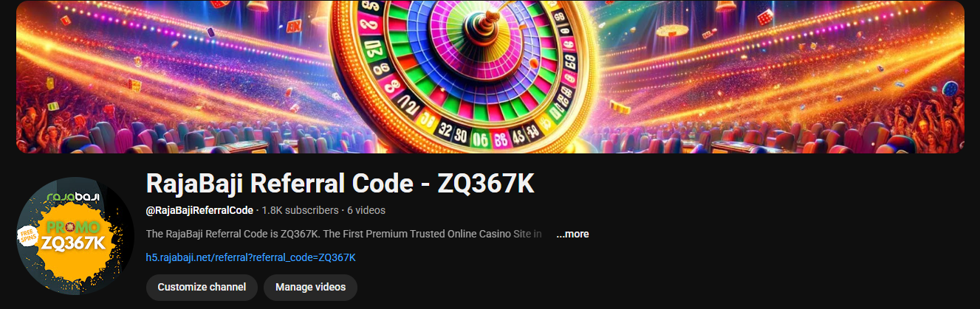Click the Customize channel button
The image size is (980, 309).
(x=202, y=288)
